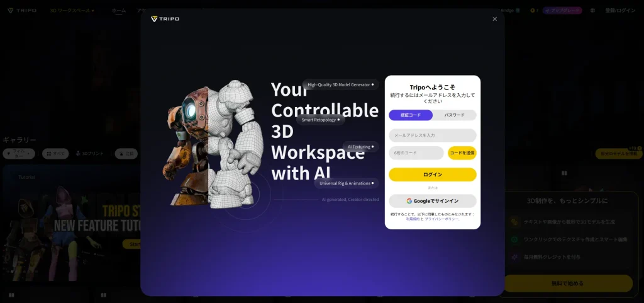
Task: Click the Tripo logo in the top navigation
Action: (22, 11)
